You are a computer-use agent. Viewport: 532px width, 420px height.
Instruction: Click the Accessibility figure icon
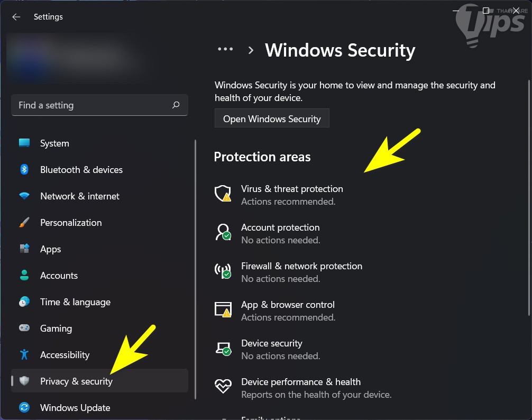[x=24, y=355]
